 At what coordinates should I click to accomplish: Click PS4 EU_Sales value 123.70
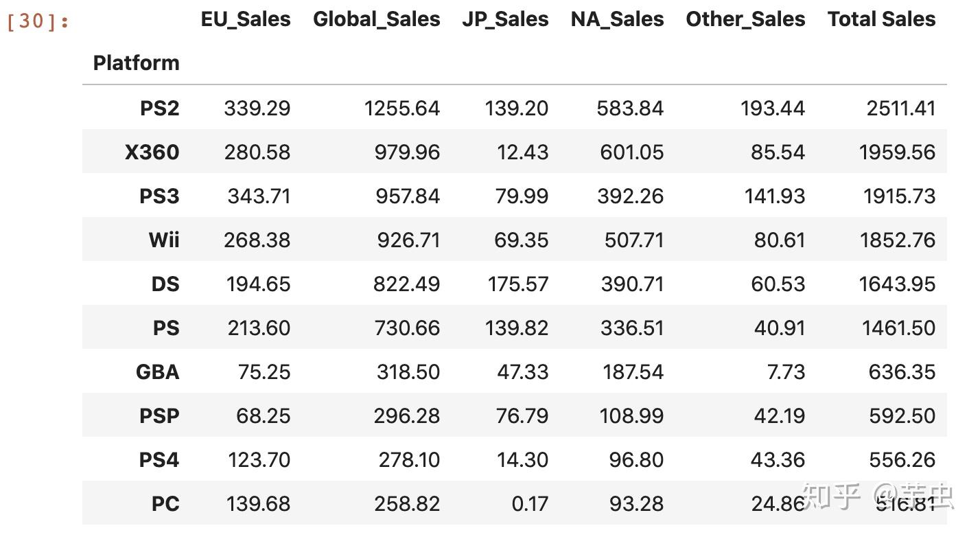(x=258, y=460)
